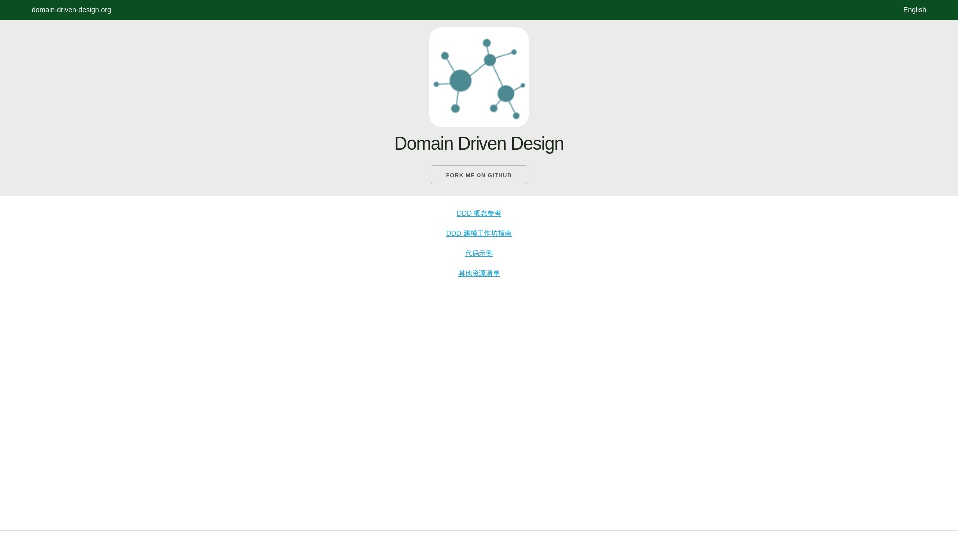Click the leftmost tiny node in logo
This screenshot has width=958, height=560.
click(x=436, y=84)
